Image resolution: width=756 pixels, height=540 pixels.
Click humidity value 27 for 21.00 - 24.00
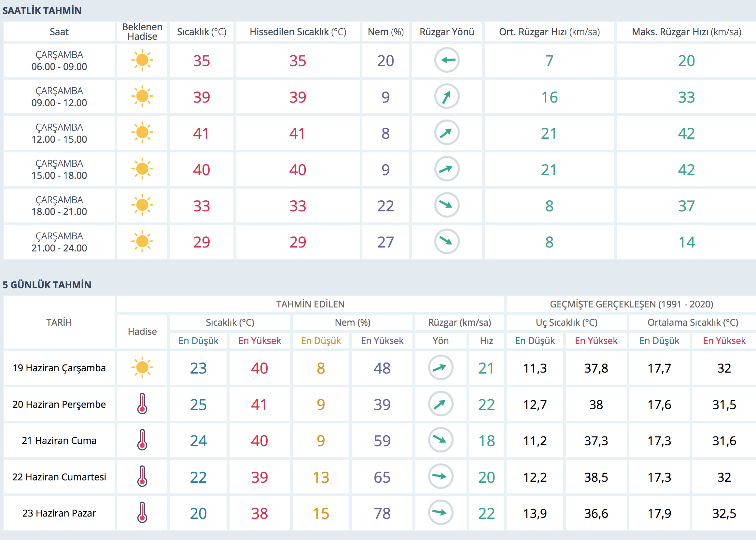click(385, 242)
